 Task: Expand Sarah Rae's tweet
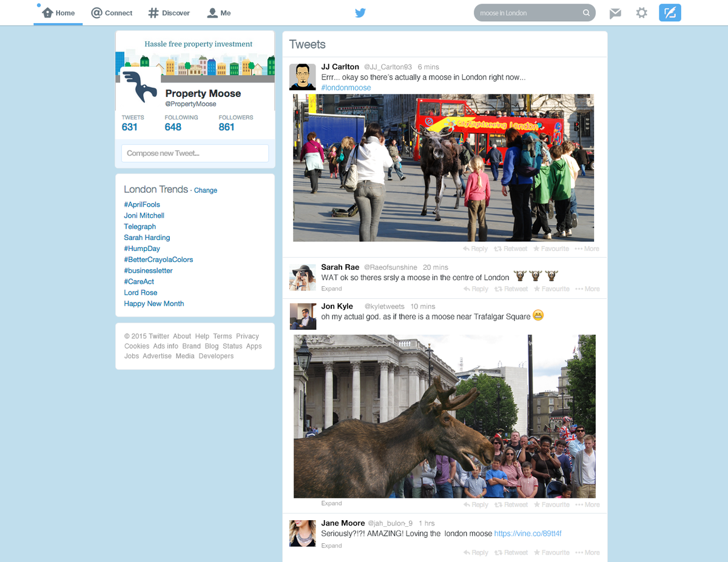pyautogui.click(x=332, y=289)
